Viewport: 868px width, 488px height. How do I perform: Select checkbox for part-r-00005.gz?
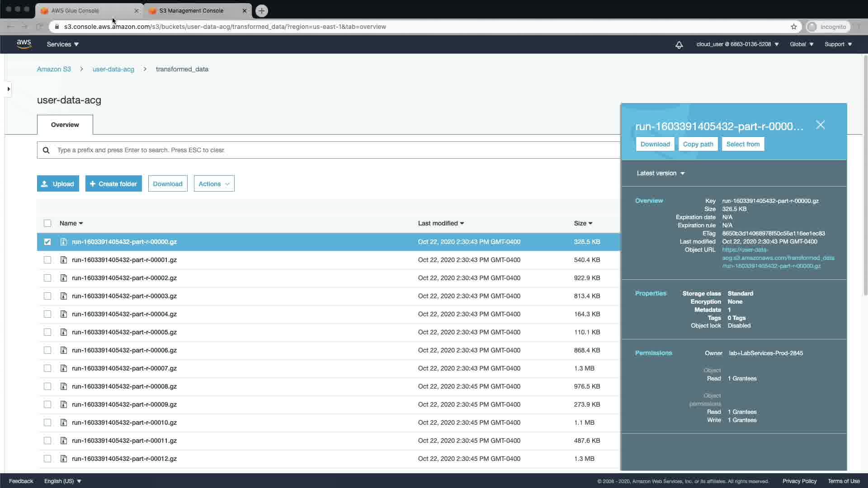tap(47, 332)
